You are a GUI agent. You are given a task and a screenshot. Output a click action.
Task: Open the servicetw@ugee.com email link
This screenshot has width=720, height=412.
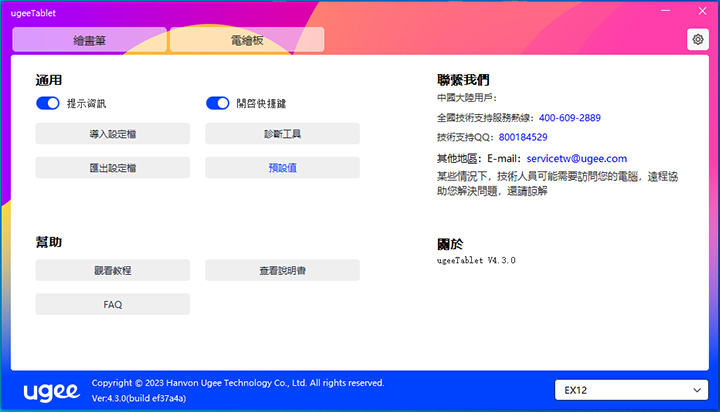click(x=576, y=158)
